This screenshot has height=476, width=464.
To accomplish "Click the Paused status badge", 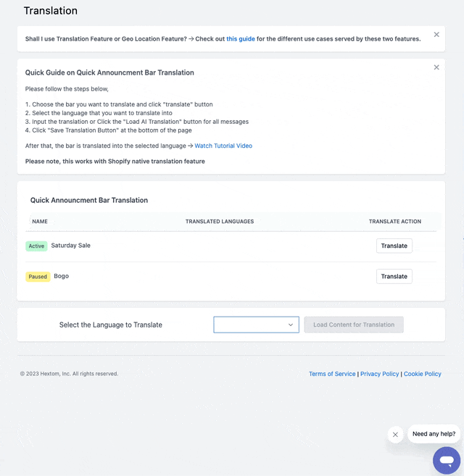I will click(38, 277).
